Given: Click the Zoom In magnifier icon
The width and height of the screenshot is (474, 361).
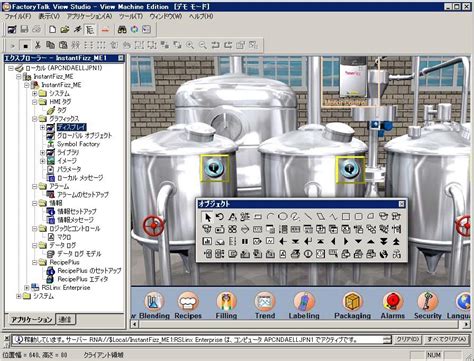Looking at the screenshot, I should 190,45.
